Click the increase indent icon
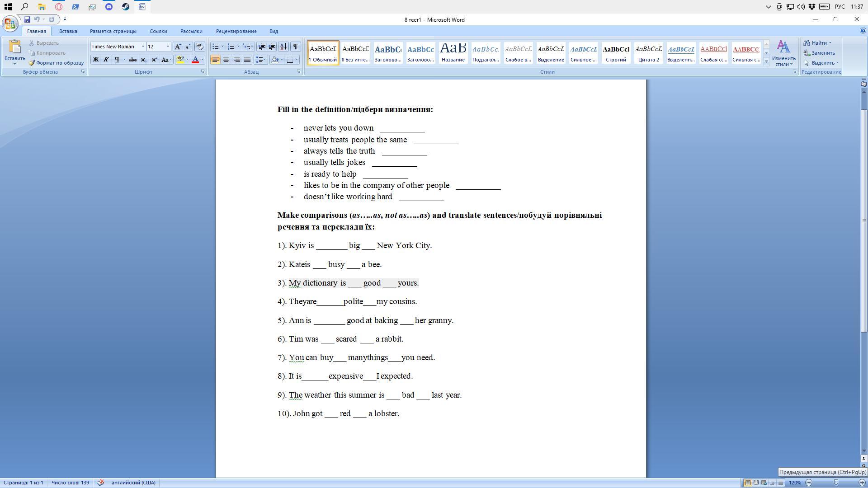This screenshot has width=868, height=488. point(272,47)
